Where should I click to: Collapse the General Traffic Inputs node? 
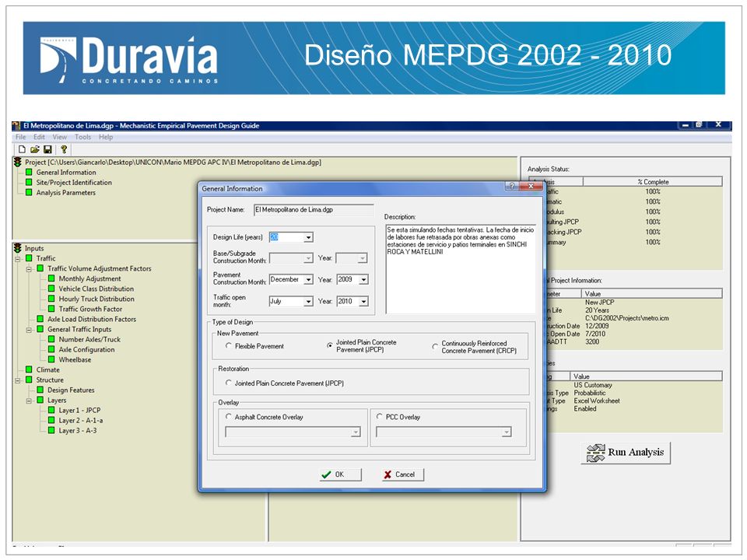(x=29, y=330)
